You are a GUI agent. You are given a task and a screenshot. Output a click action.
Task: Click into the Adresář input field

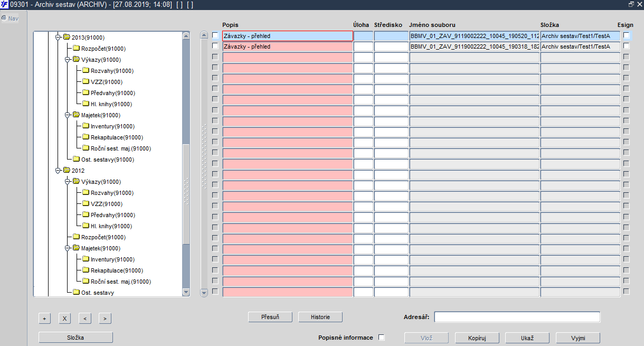point(517,317)
